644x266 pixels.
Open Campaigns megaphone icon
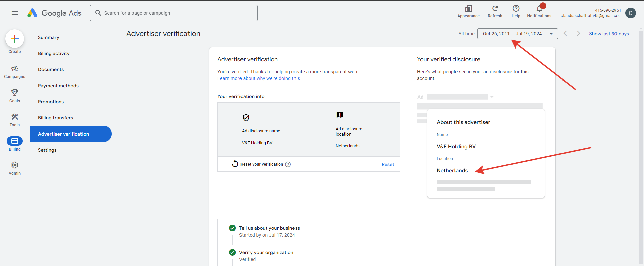coord(15,68)
